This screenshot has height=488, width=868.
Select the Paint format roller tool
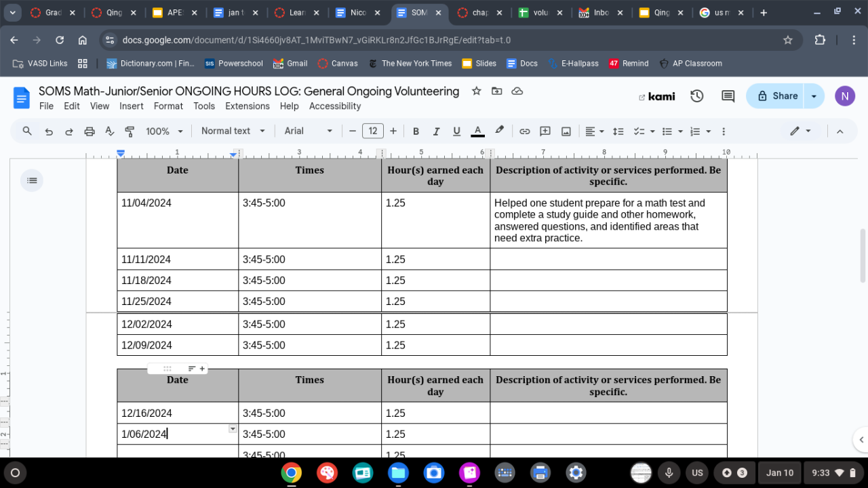(x=130, y=131)
